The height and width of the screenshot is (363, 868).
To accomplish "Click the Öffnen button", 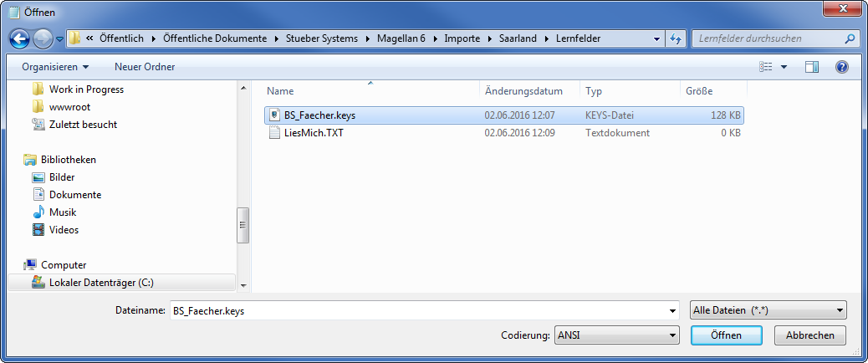I will pyautogui.click(x=727, y=335).
